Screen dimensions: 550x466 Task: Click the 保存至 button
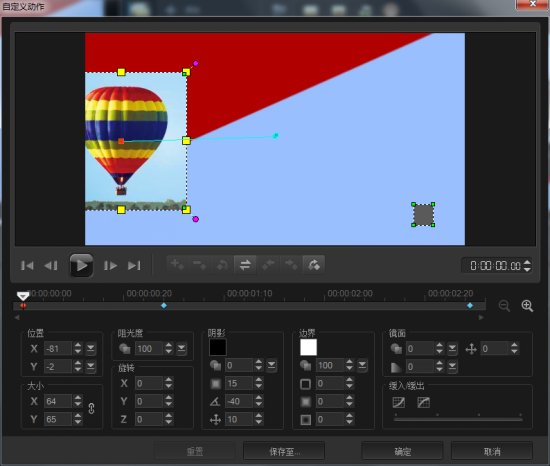point(284,451)
